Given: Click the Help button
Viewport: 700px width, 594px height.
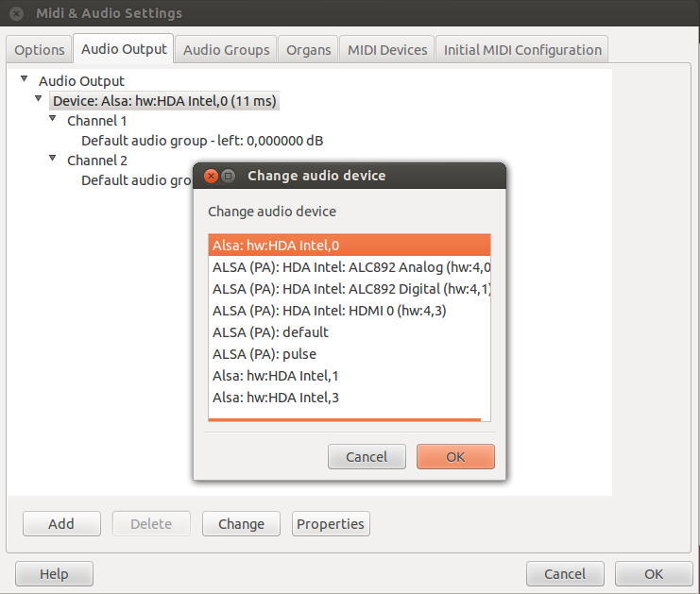Looking at the screenshot, I should pyautogui.click(x=54, y=573).
